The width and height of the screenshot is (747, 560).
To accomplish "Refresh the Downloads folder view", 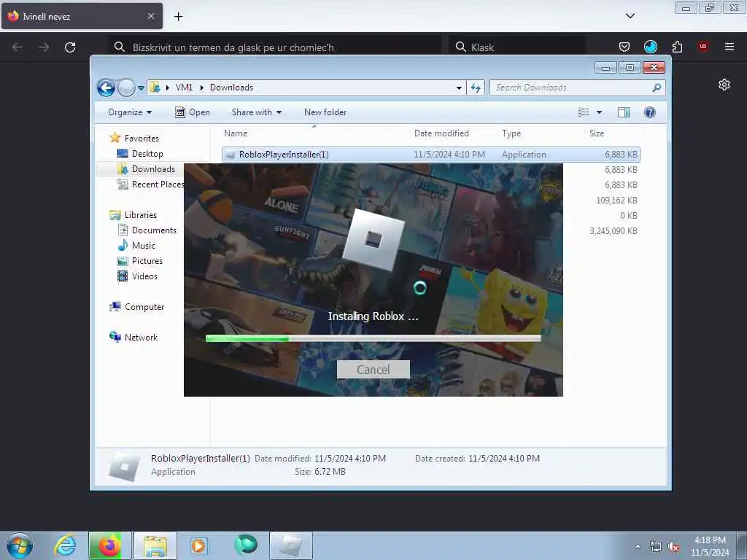I will coord(476,87).
